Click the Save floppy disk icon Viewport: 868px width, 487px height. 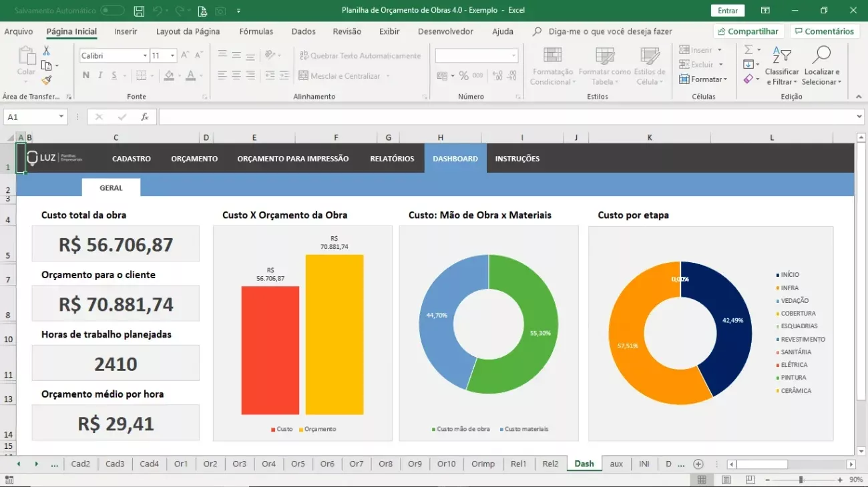139,11
